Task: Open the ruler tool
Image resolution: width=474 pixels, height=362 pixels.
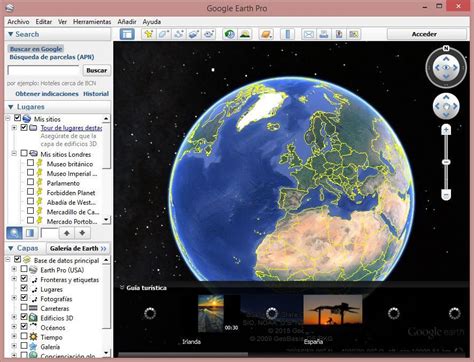Action: pos(288,34)
